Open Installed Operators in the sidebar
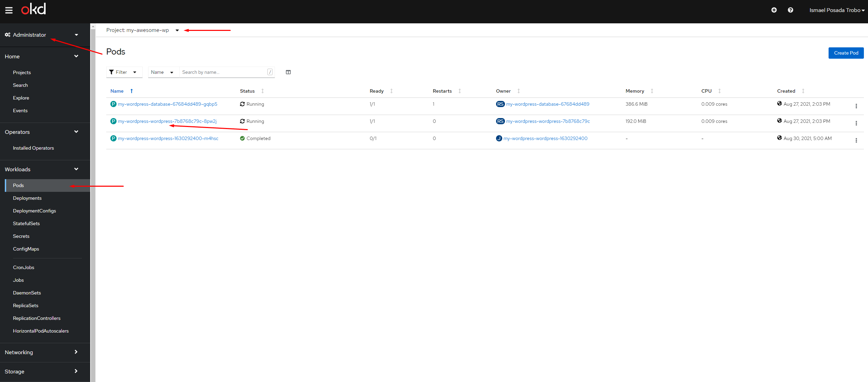The image size is (868, 382). point(33,148)
